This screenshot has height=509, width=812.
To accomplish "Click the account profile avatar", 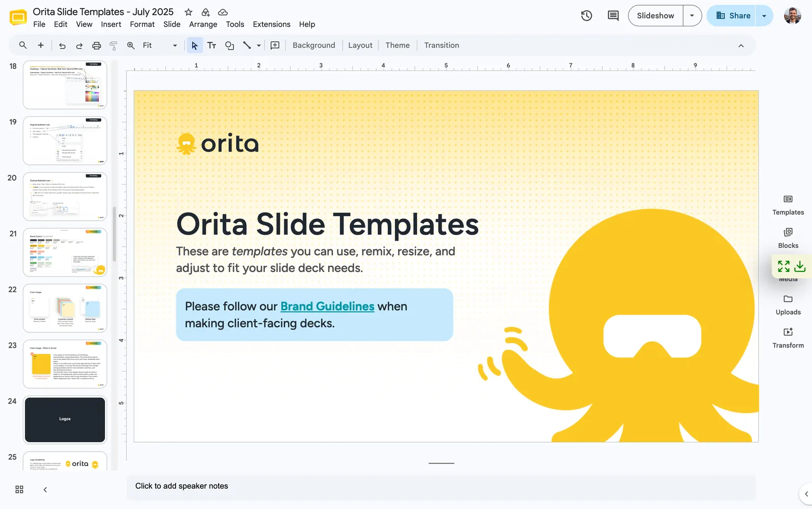I will [792, 16].
